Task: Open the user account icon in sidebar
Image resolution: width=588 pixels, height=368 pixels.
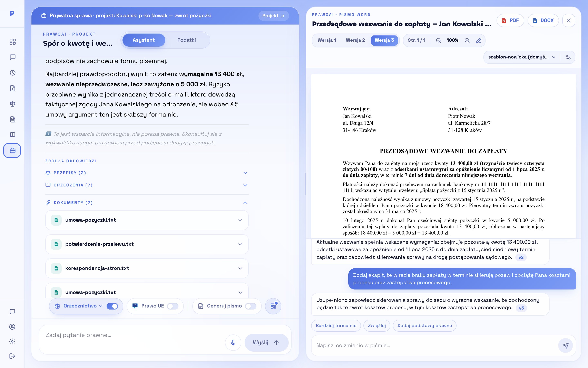Action: click(x=12, y=327)
